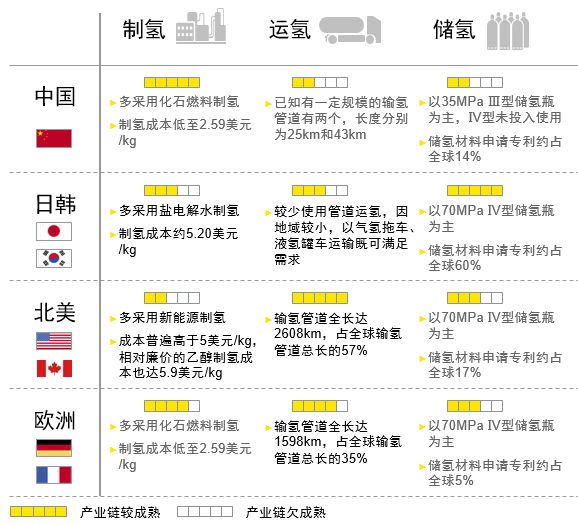The height and width of the screenshot is (525, 578).
Task: Click the gas cylinders icon beside 储氢
Action: pos(508,31)
